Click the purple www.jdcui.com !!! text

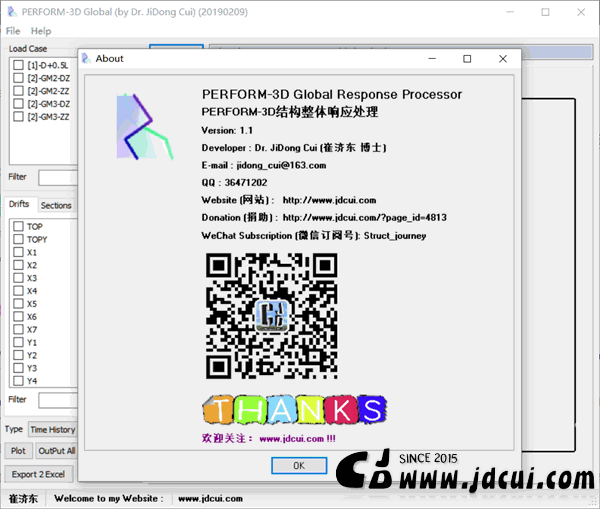coord(297,439)
